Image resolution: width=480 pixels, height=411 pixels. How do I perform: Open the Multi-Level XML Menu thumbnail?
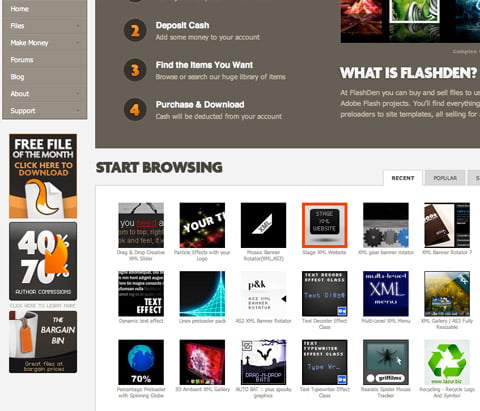386,294
